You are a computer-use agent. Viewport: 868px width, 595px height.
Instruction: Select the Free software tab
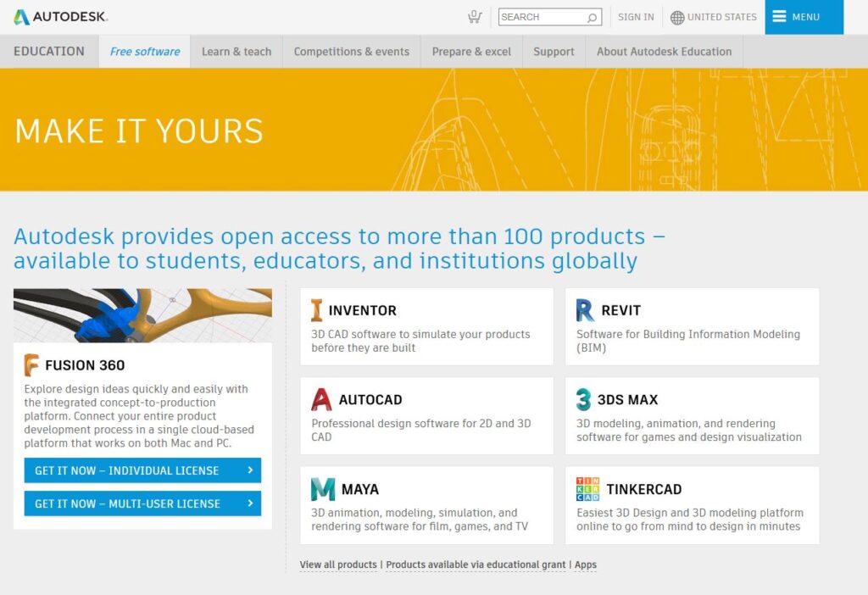[x=144, y=52]
